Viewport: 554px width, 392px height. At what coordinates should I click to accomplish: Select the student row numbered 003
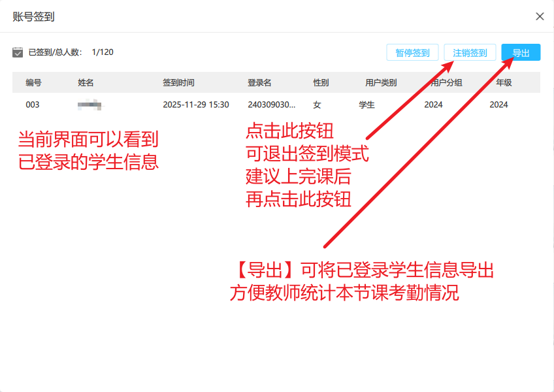[x=33, y=105]
